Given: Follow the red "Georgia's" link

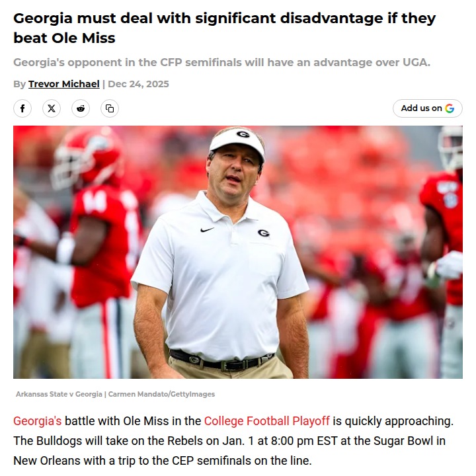Looking at the screenshot, I should [37, 421].
